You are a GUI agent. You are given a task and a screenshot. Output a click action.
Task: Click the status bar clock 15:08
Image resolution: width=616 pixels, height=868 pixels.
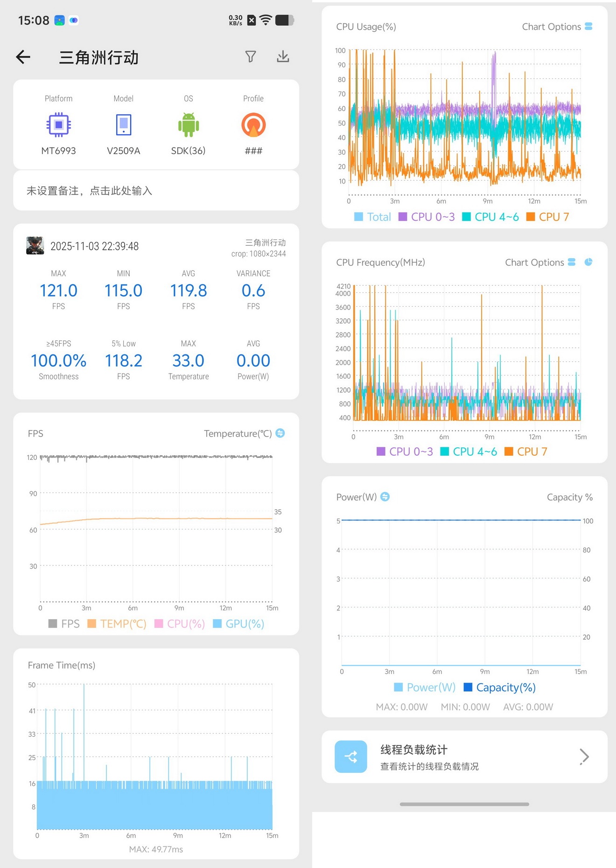tap(34, 20)
